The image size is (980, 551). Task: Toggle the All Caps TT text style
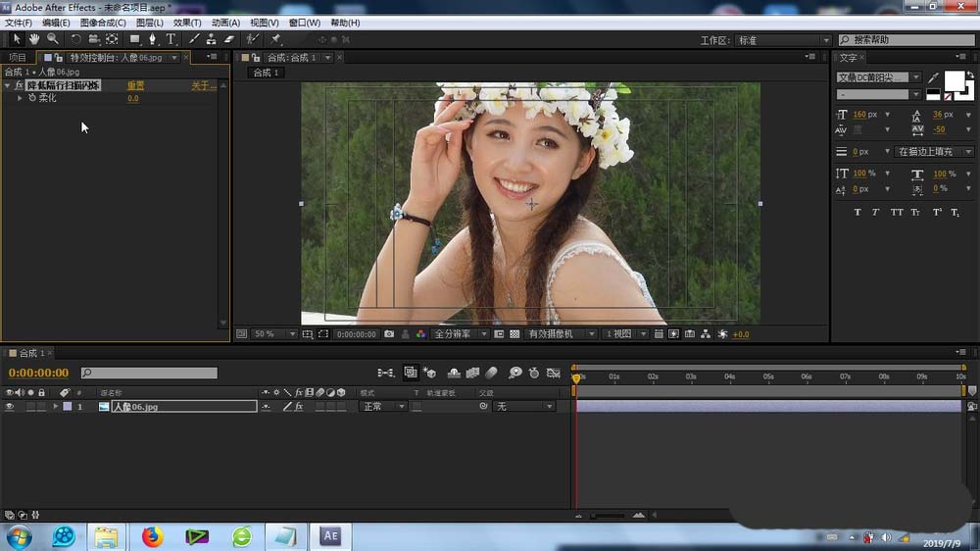coord(897,212)
